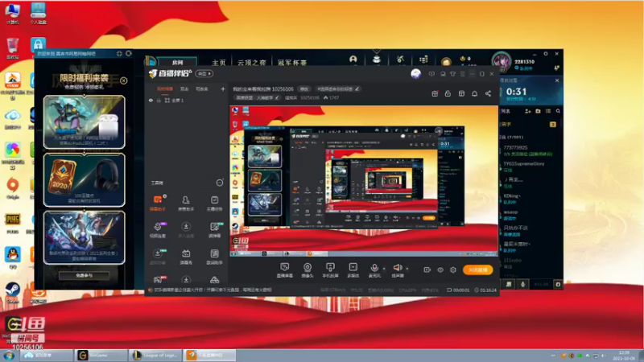Switch to the first orange scene tab

click(x=165, y=88)
